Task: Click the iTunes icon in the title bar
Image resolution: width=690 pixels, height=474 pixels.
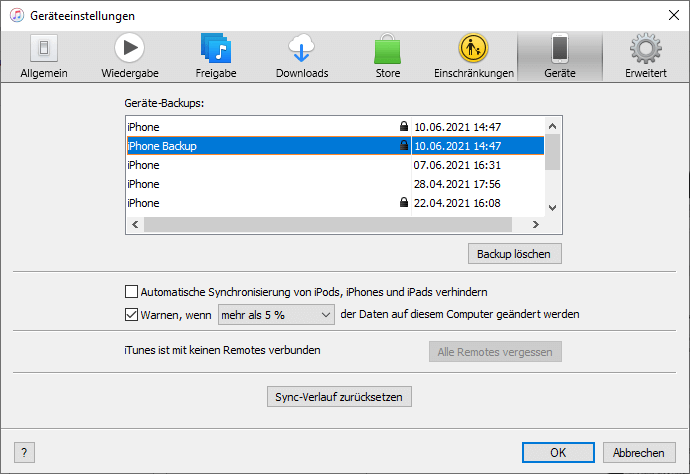Action: point(17,15)
